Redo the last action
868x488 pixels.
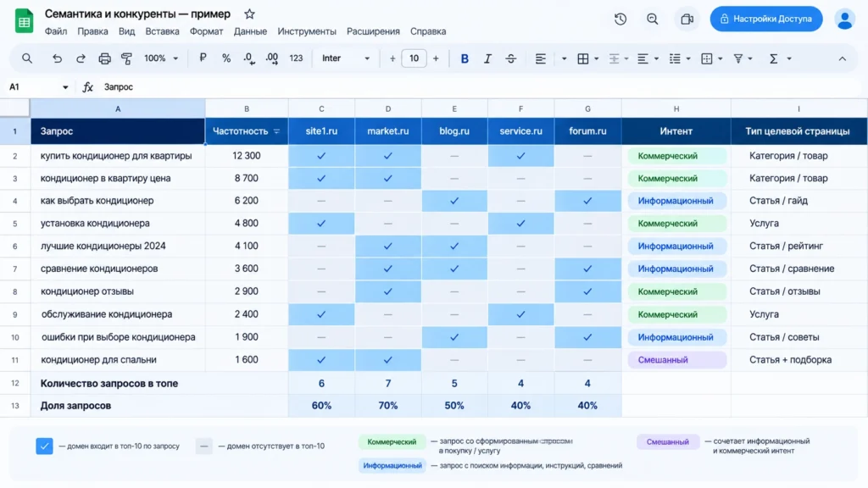pos(81,58)
